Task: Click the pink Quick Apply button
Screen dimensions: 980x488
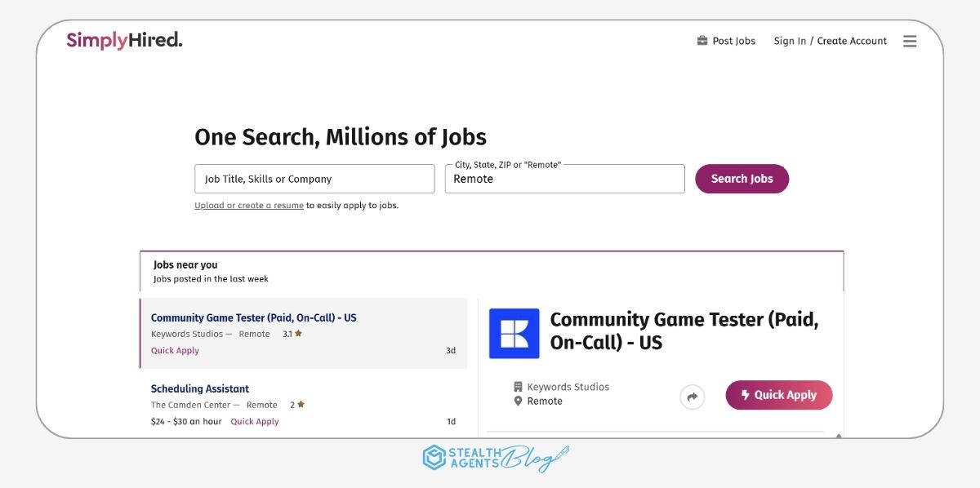Action: [778, 395]
